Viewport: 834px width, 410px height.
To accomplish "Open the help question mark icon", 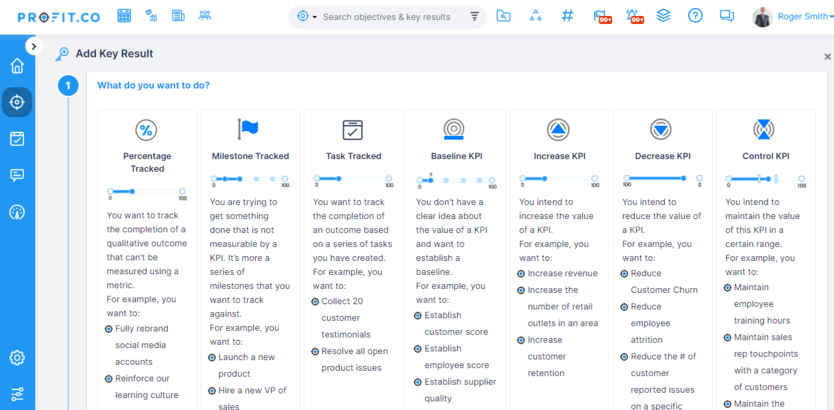I will click(696, 16).
